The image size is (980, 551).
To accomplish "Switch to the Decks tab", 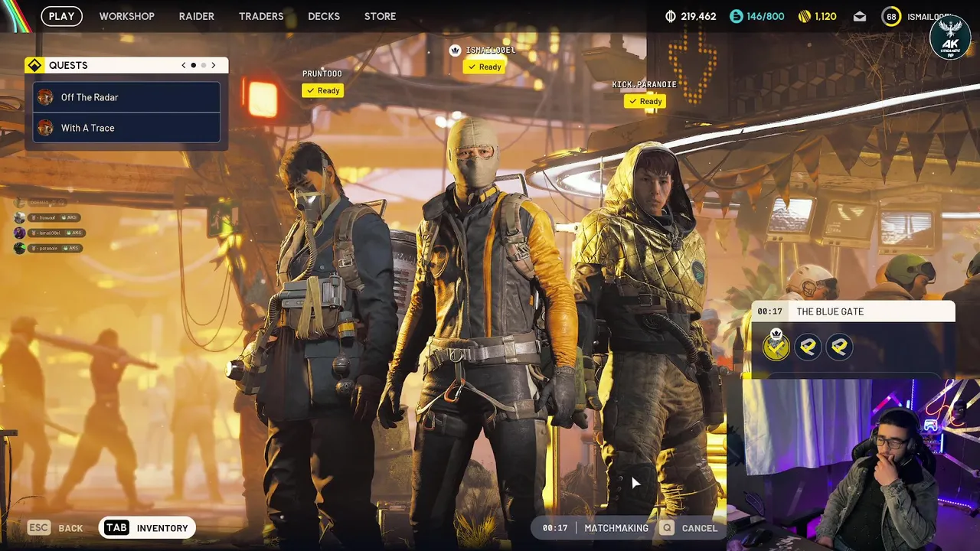I will point(324,16).
